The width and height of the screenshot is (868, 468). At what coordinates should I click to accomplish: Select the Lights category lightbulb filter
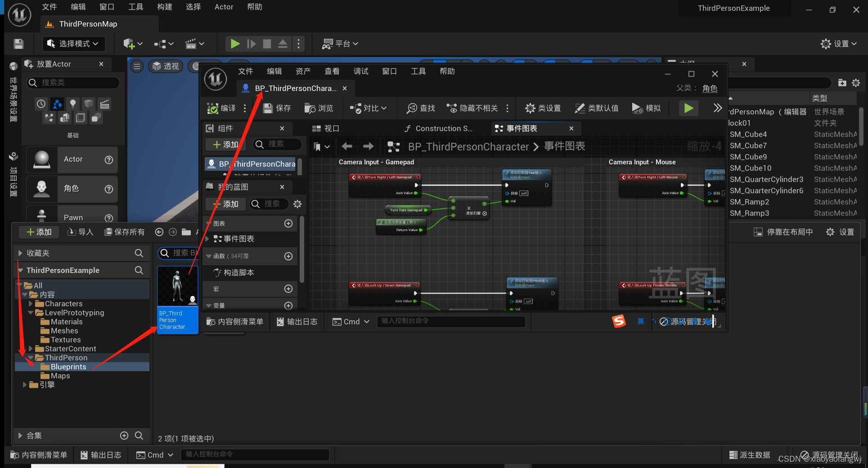72,104
